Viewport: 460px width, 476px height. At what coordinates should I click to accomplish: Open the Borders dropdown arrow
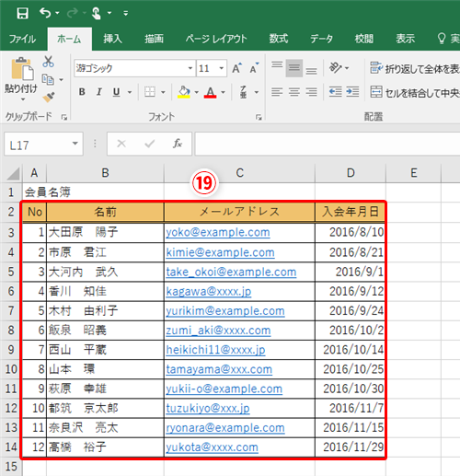click(163, 92)
